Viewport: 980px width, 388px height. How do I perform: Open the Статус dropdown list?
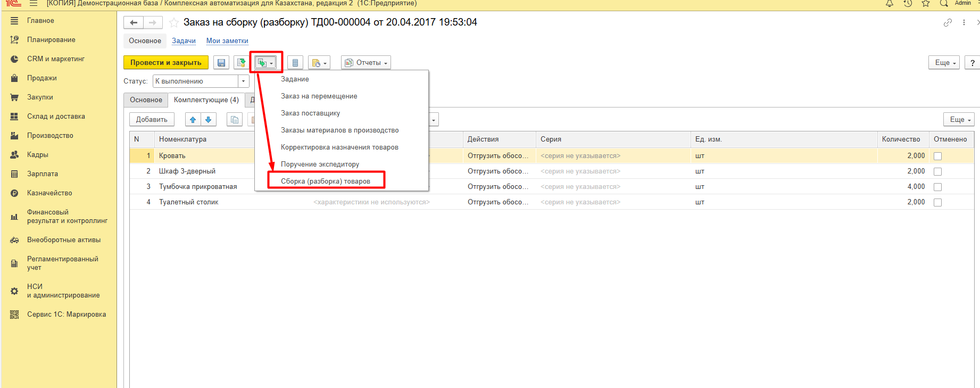click(x=244, y=81)
